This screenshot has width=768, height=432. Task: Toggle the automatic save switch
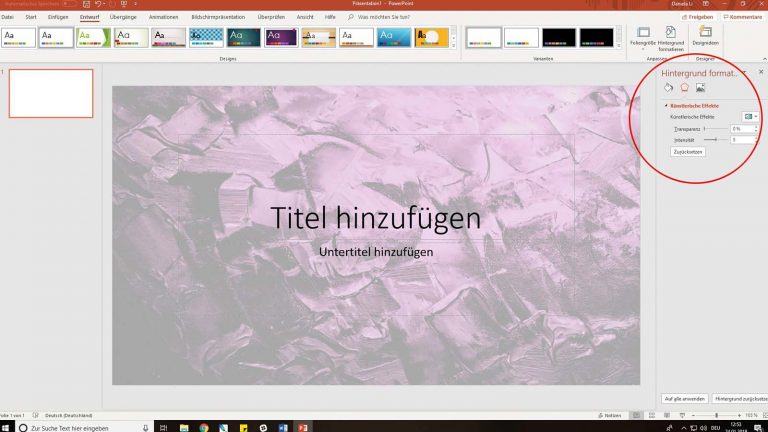point(70,4)
